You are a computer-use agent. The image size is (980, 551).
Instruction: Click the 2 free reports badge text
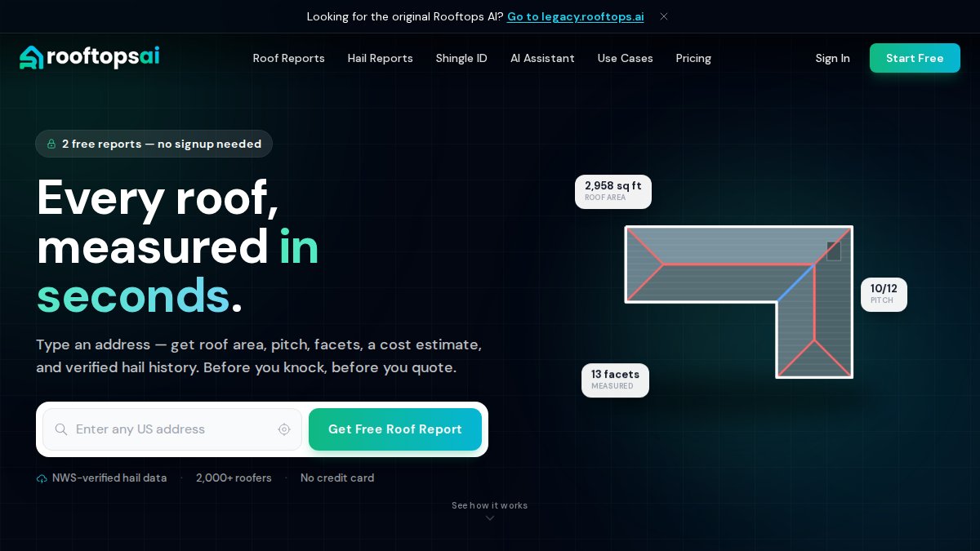coord(162,144)
